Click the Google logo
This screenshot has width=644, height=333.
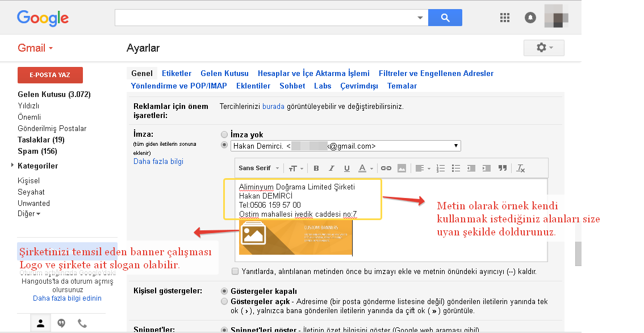(x=43, y=18)
